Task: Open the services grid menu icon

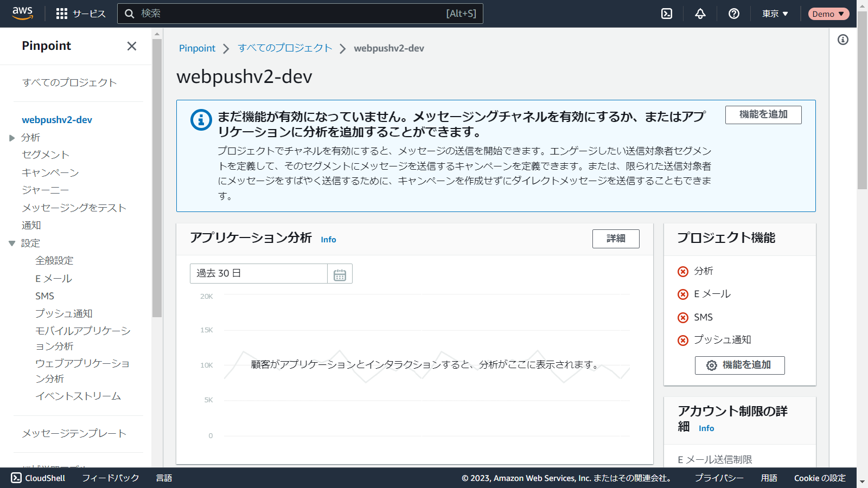Action: coord(62,14)
